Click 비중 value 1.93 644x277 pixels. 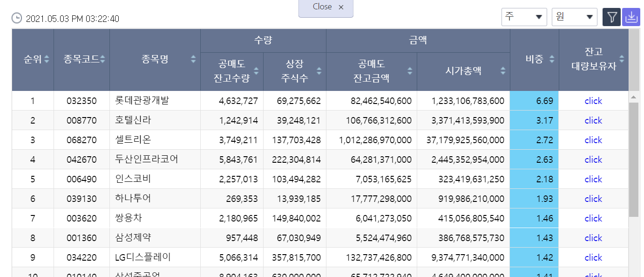(x=544, y=199)
